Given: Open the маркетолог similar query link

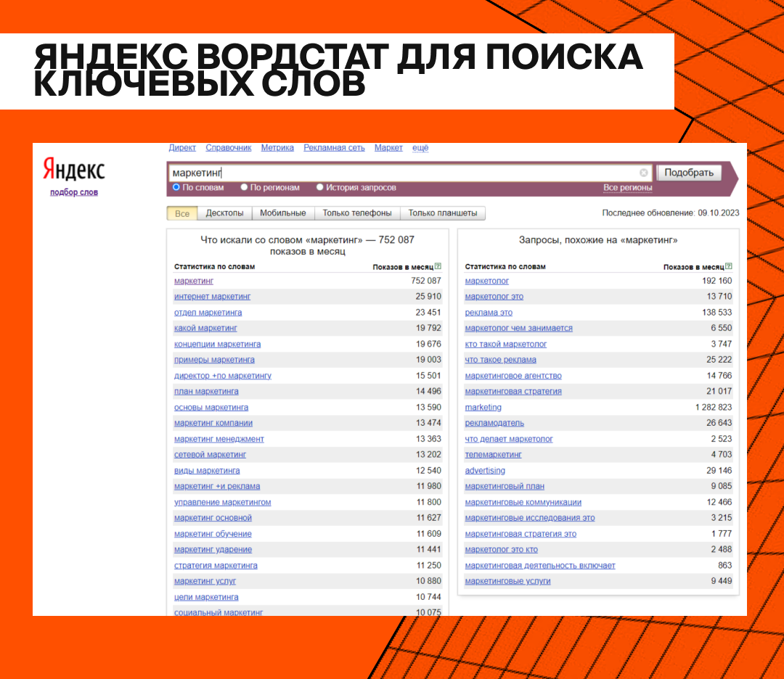Looking at the screenshot, I should (486, 281).
